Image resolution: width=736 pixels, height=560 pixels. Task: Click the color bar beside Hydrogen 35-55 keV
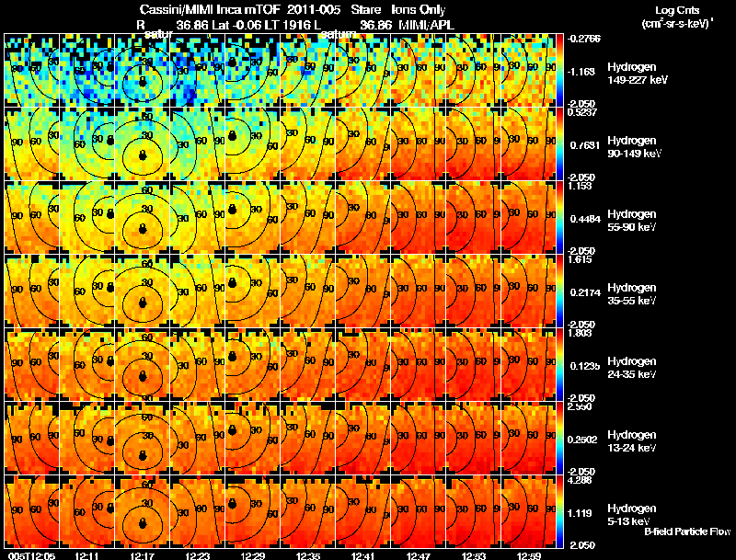559,291
